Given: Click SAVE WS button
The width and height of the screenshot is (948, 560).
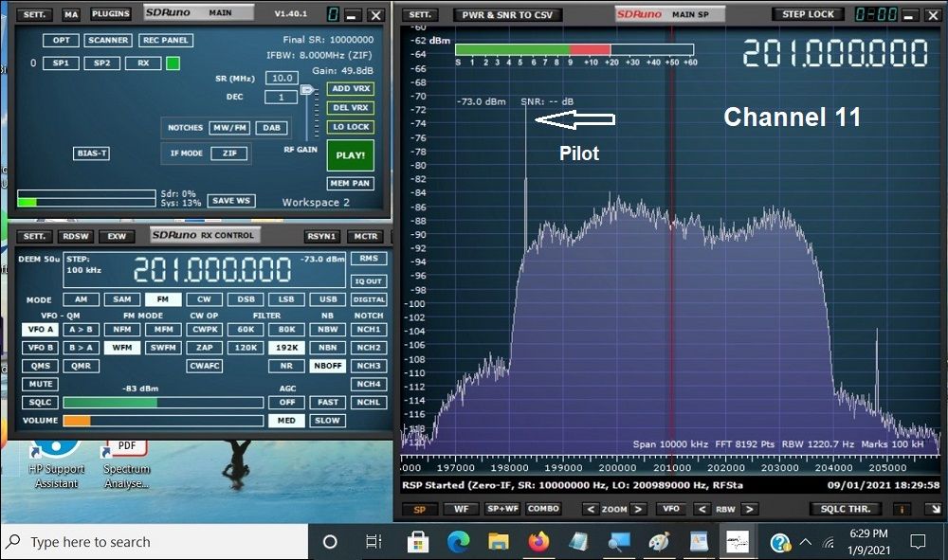Looking at the screenshot, I should (231, 201).
